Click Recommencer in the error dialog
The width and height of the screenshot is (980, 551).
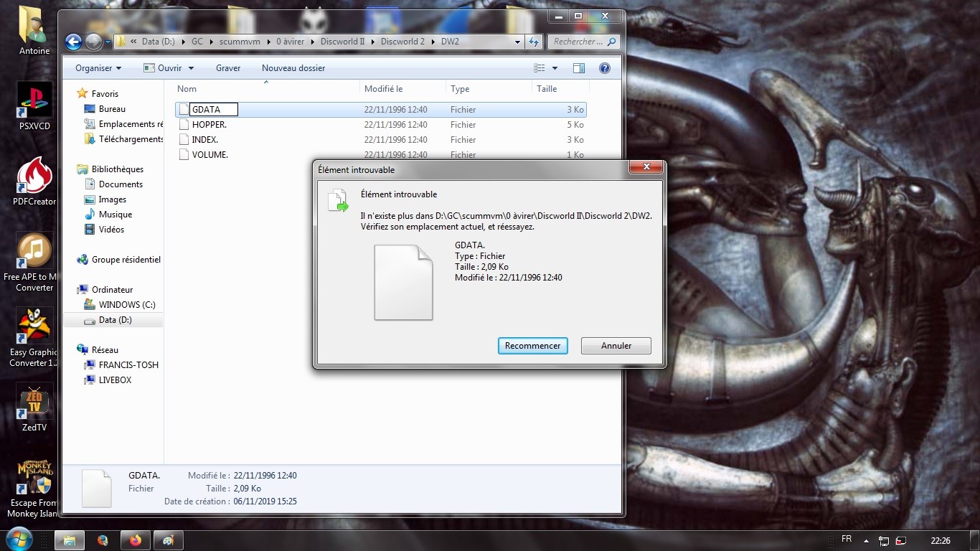click(533, 346)
